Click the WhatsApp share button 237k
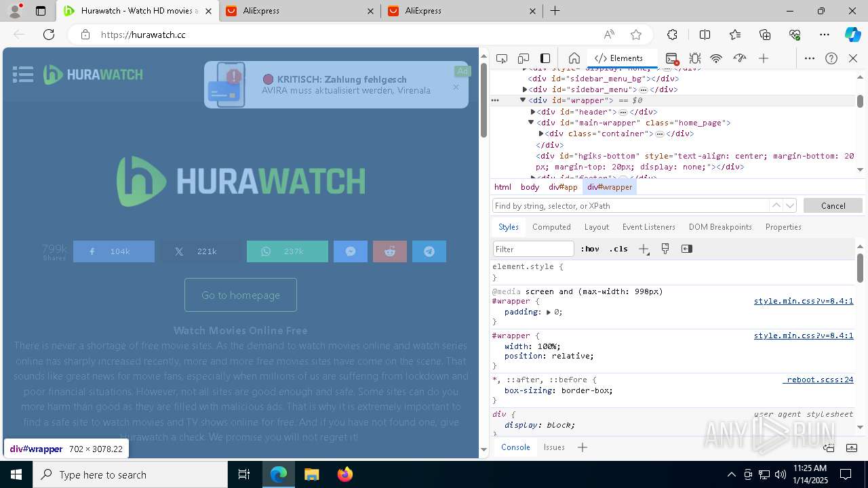Image resolution: width=868 pixels, height=488 pixels. pos(288,251)
